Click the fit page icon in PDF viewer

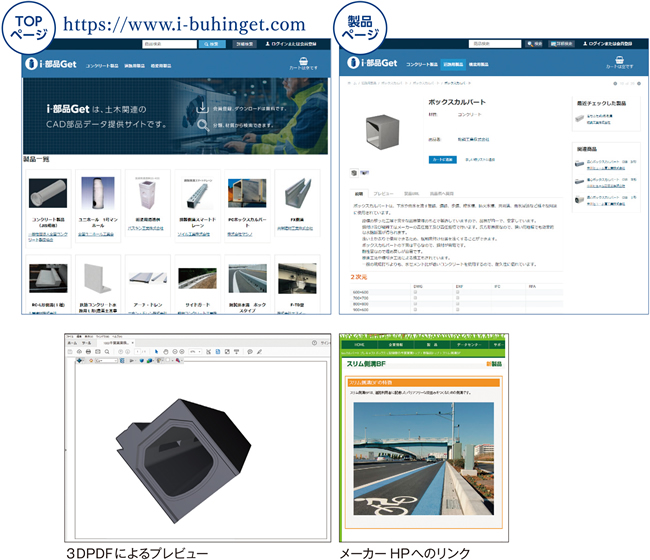pos(218,352)
